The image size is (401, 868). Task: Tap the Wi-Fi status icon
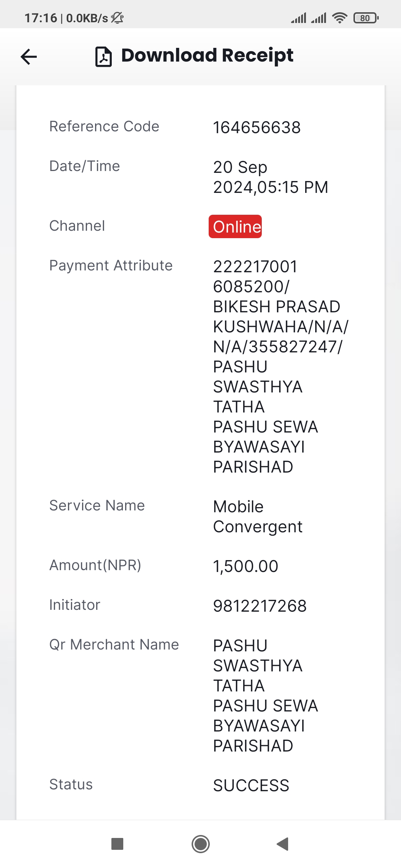pos(340,18)
